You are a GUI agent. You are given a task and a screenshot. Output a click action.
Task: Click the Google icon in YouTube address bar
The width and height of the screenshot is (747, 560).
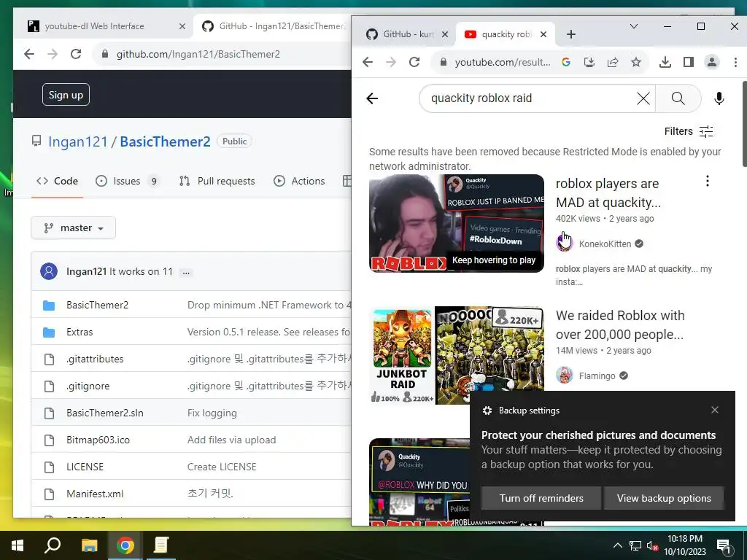pyautogui.click(x=566, y=62)
